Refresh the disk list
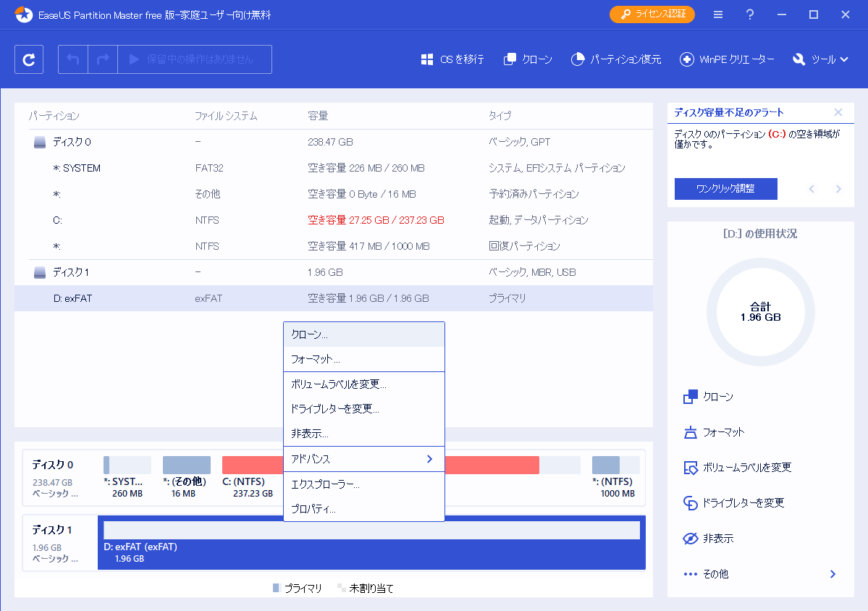This screenshot has height=611, width=868. [28, 59]
